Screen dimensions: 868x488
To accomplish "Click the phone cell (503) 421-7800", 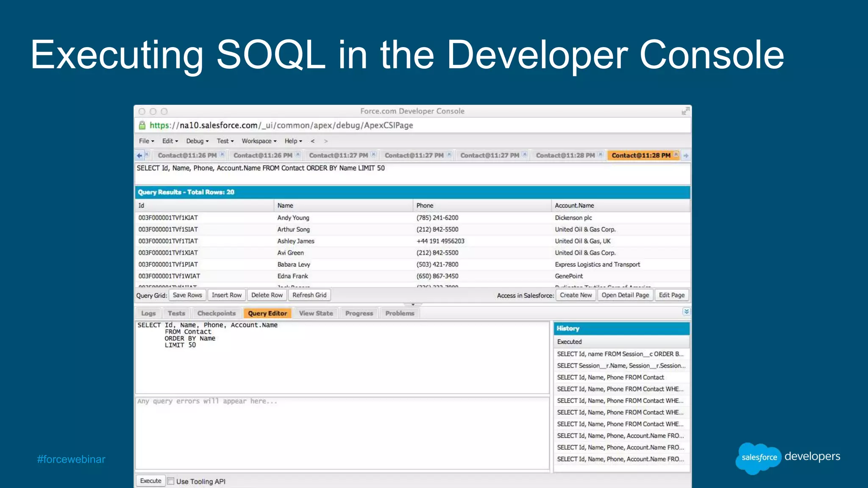I will tap(437, 264).
